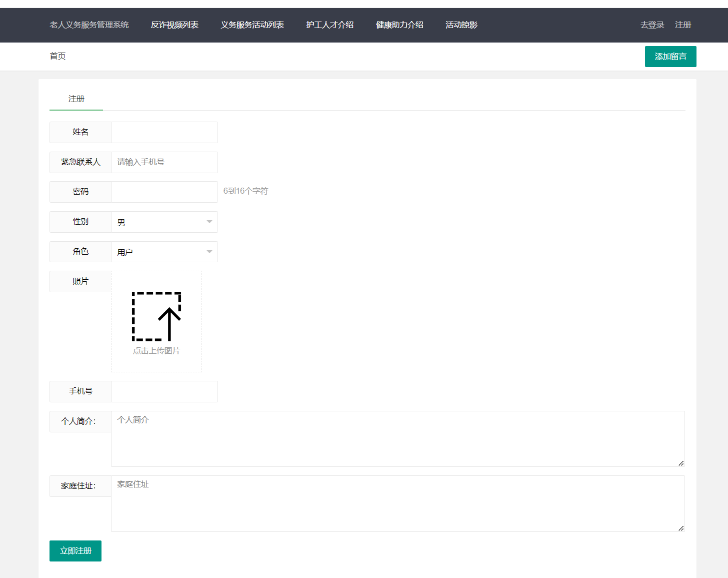The image size is (728, 578).
Task: Open 护工人才介绍 navigation item
Action: (x=329, y=25)
